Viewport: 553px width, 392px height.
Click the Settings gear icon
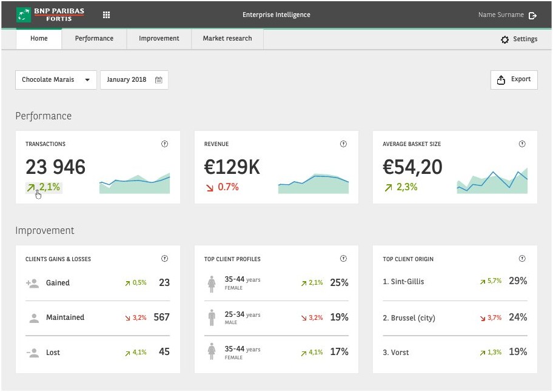pos(504,39)
